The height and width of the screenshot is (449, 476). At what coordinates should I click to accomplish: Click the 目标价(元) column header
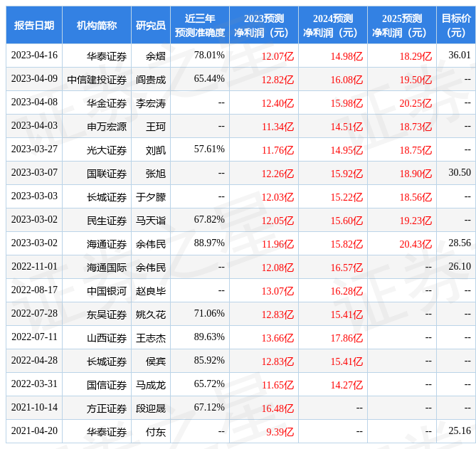[x=456, y=25]
